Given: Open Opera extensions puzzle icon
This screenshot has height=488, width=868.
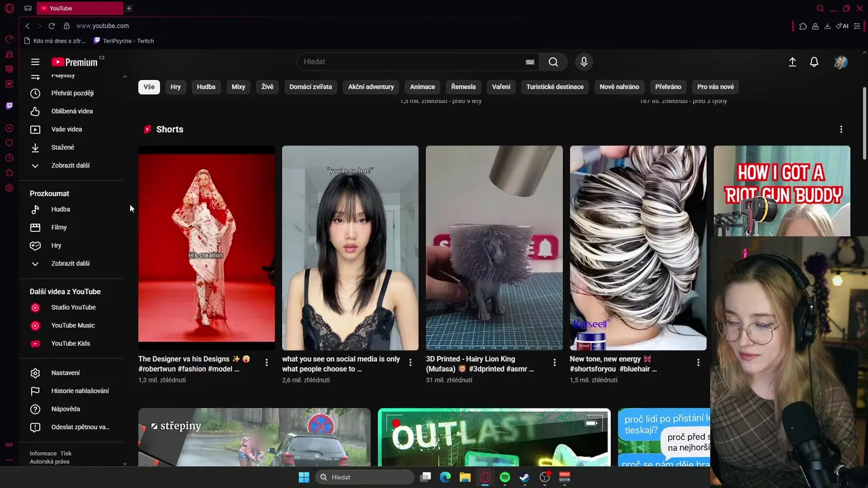Looking at the screenshot, I should (x=803, y=26).
